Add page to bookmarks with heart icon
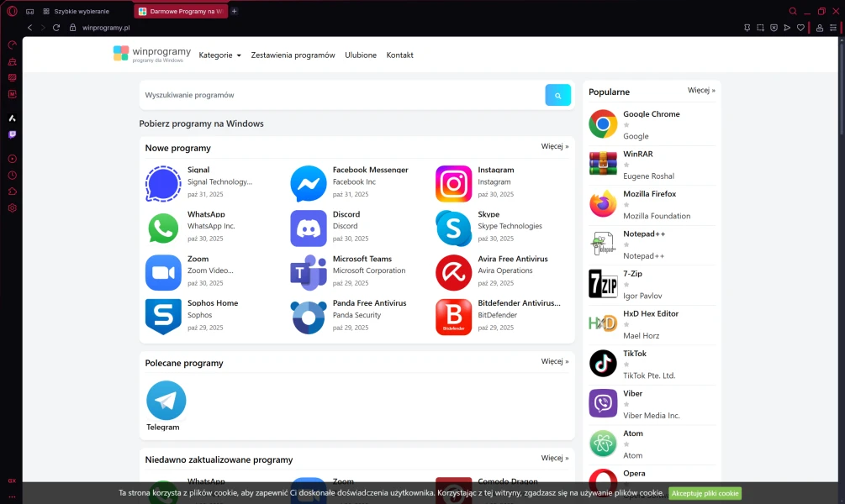Screen dimensions: 845x504 tap(800, 28)
